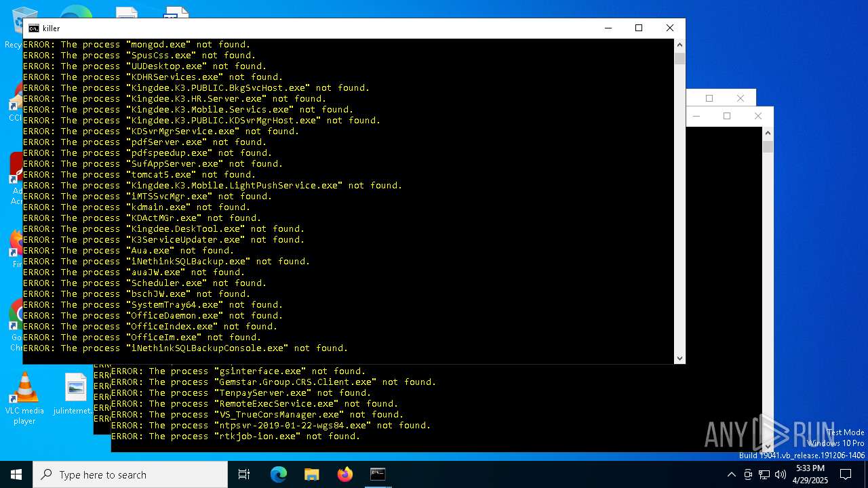This screenshot has width=868, height=488.
Task: Maximize the third background console window
Action: point(727,116)
